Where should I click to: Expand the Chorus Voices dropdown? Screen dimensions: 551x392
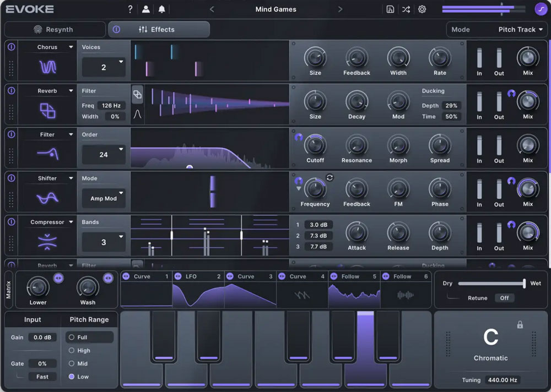click(104, 67)
